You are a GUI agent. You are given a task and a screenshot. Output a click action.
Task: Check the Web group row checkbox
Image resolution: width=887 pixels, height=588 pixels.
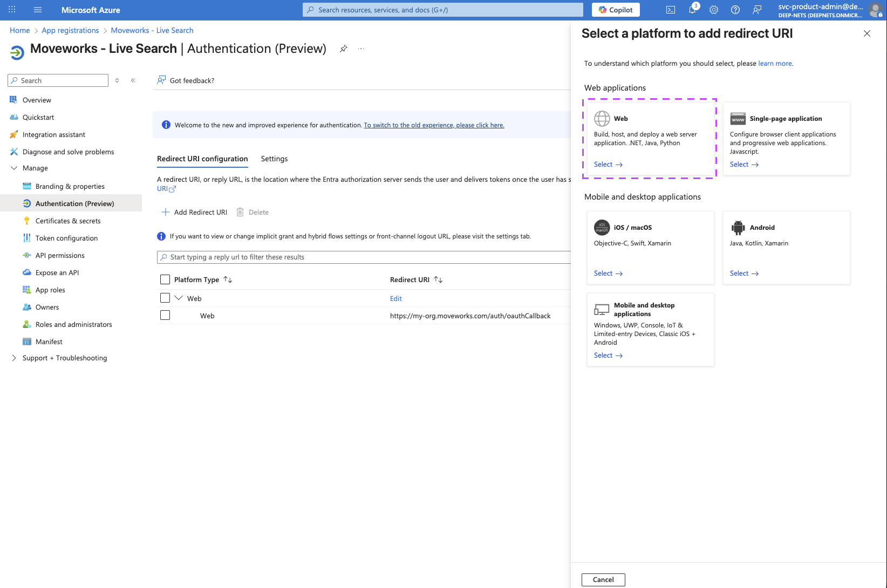165,298
